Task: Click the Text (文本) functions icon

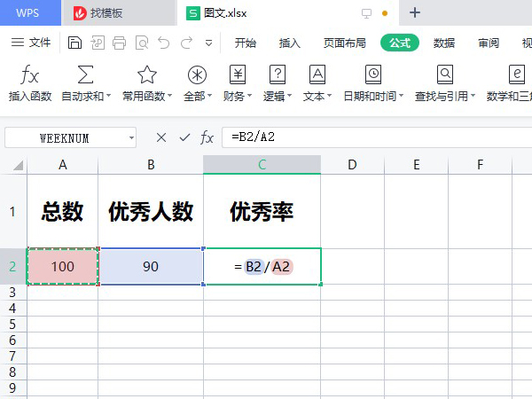Action: [x=317, y=74]
